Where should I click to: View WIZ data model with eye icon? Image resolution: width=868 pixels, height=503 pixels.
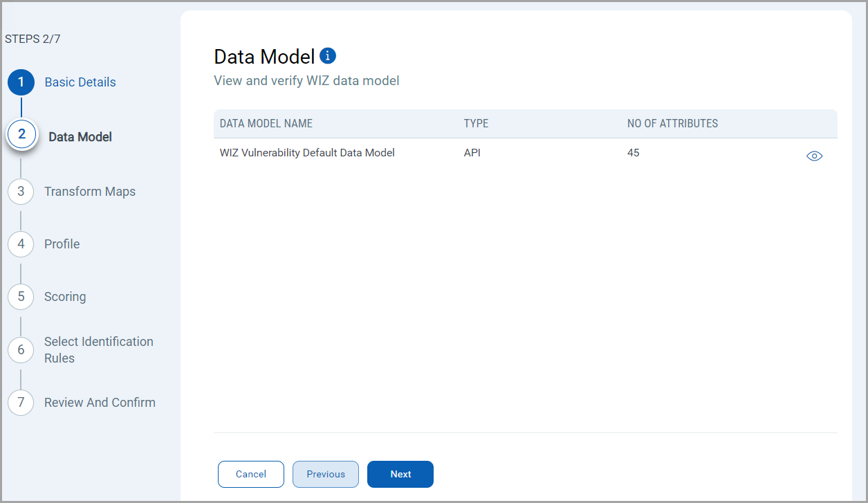click(x=814, y=156)
